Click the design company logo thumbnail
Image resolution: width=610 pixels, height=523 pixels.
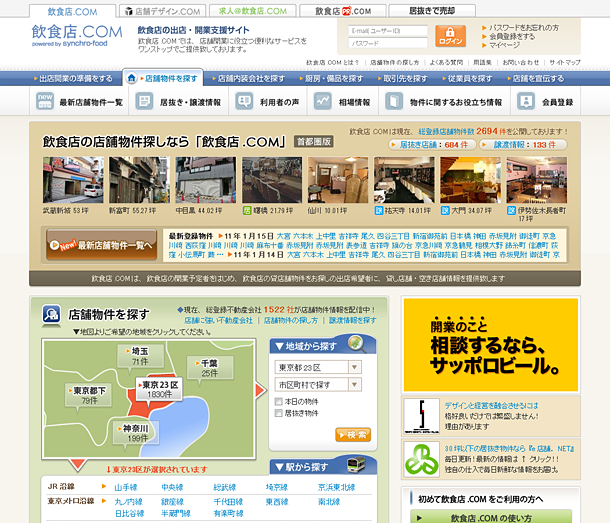422,416
